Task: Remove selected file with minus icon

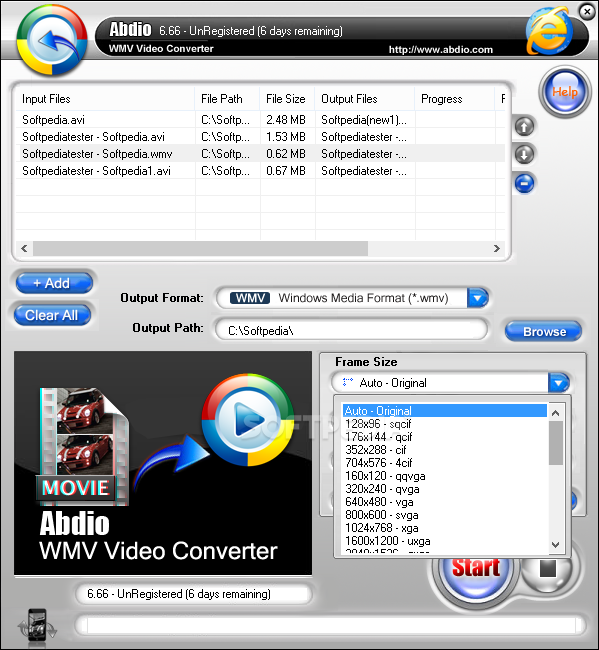Action: (524, 183)
